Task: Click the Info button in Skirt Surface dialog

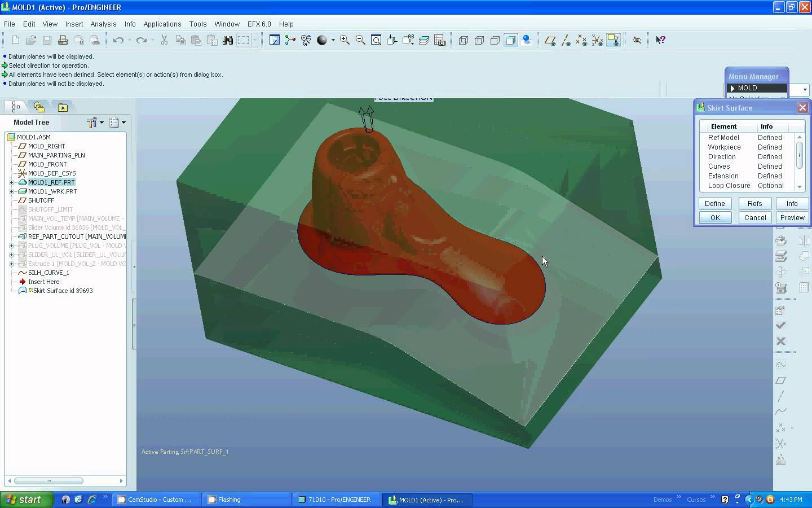Action: 792,203
